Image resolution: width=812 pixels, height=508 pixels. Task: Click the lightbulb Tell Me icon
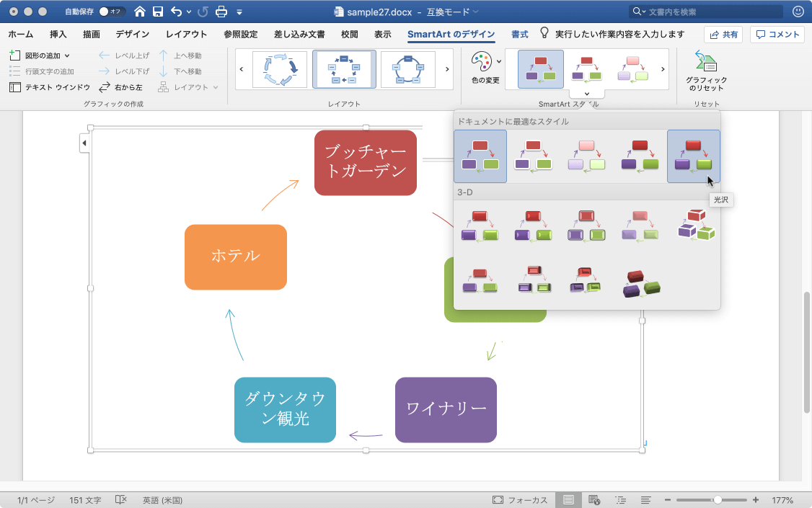click(x=544, y=33)
